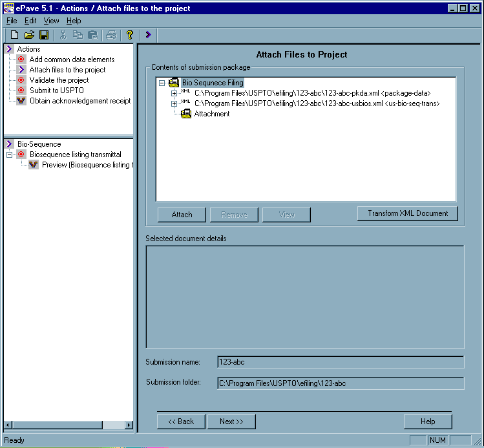Select the Attachment tree entry label
Viewport: 484px width, 448px height.
[x=212, y=114]
